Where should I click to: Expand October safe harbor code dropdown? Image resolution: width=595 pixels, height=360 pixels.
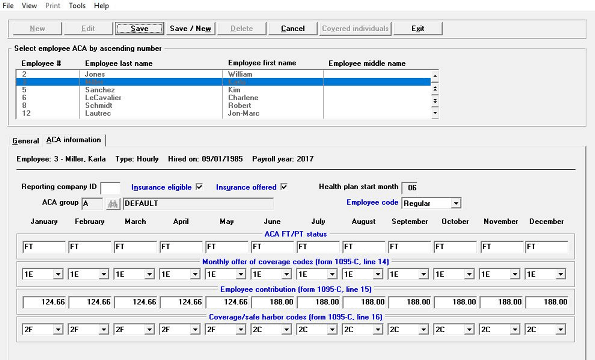[x=469, y=330]
